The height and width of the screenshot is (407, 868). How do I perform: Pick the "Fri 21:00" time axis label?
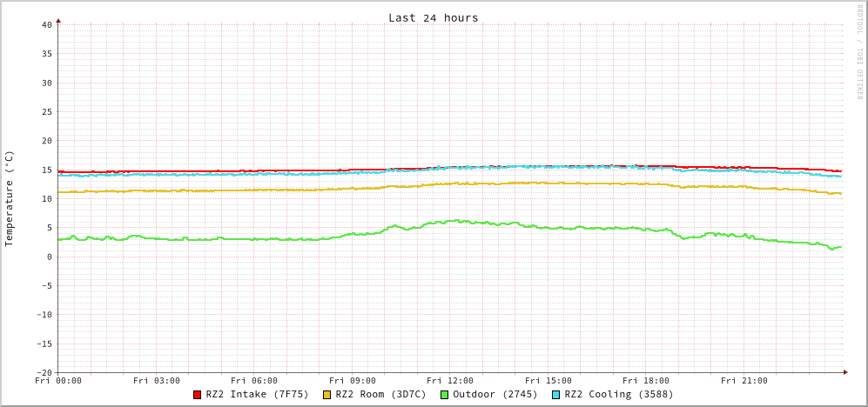pyautogui.click(x=744, y=380)
